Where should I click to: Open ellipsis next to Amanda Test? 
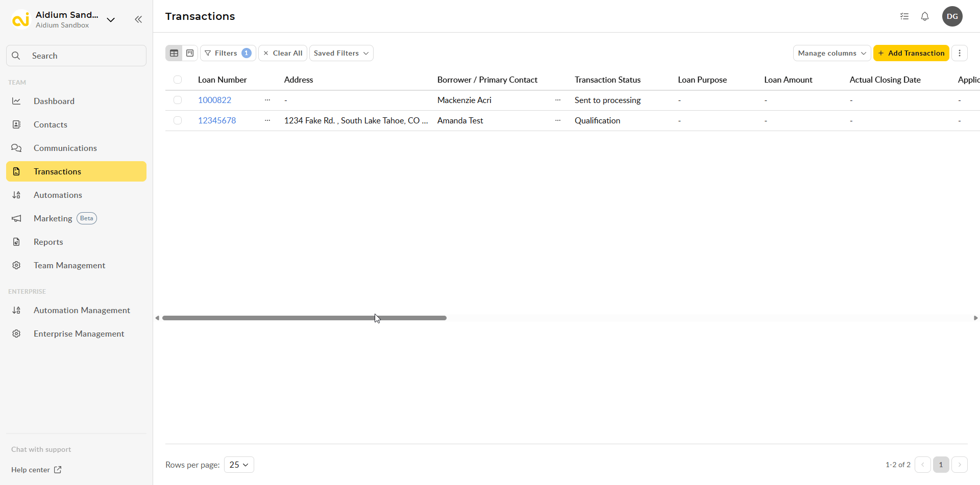click(558, 120)
